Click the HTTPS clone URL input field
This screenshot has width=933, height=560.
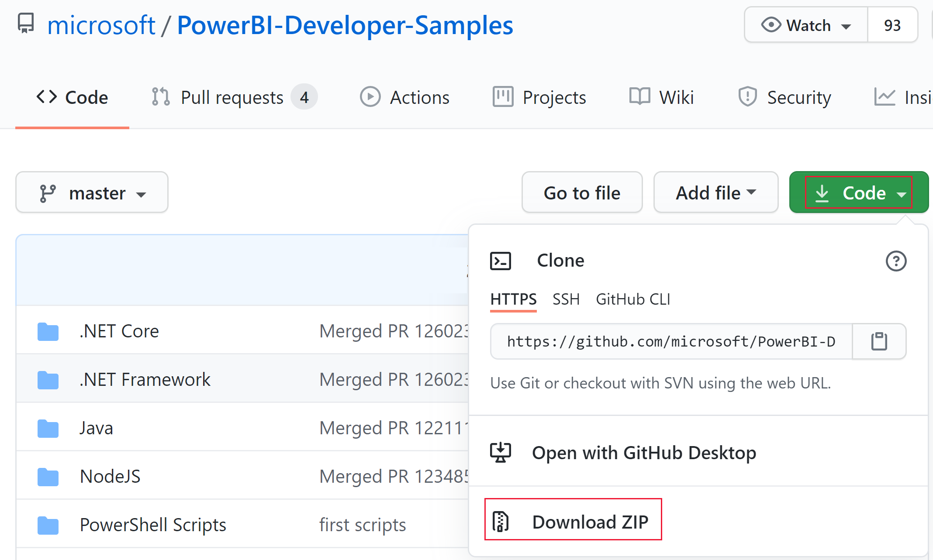tap(670, 341)
